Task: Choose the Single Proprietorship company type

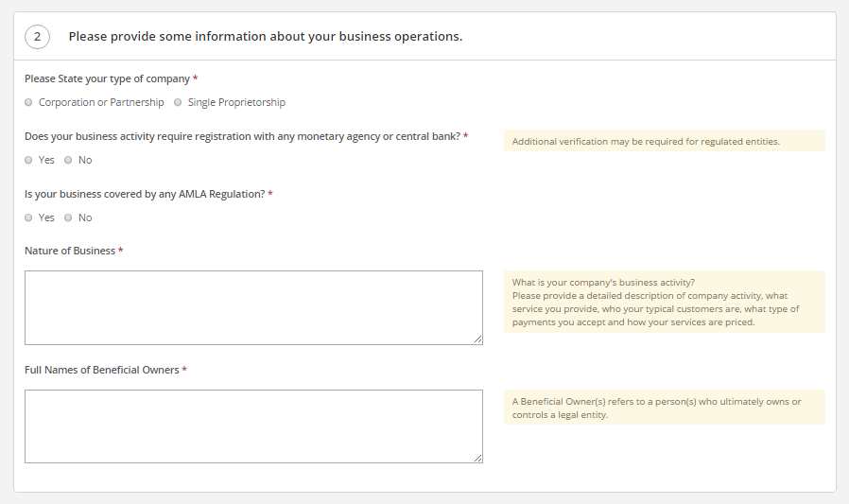Action: 178,102
